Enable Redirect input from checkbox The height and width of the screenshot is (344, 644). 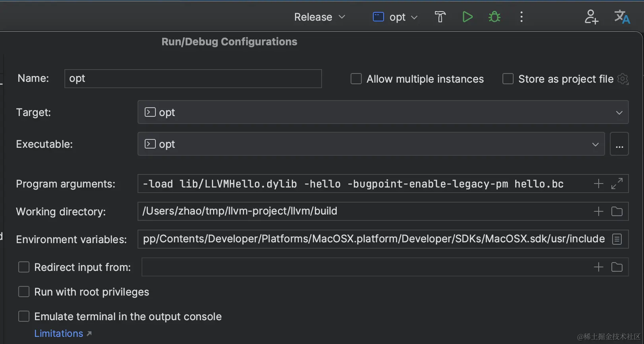click(24, 267)
